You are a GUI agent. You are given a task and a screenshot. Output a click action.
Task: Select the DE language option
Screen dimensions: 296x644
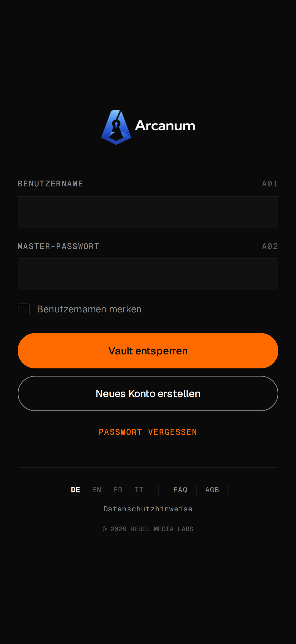point(75,490)
